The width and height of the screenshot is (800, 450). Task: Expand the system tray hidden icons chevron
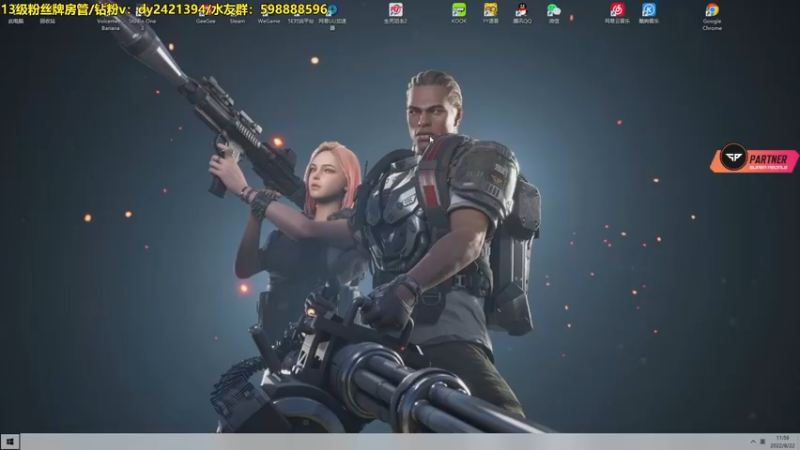tap(753, 441)
